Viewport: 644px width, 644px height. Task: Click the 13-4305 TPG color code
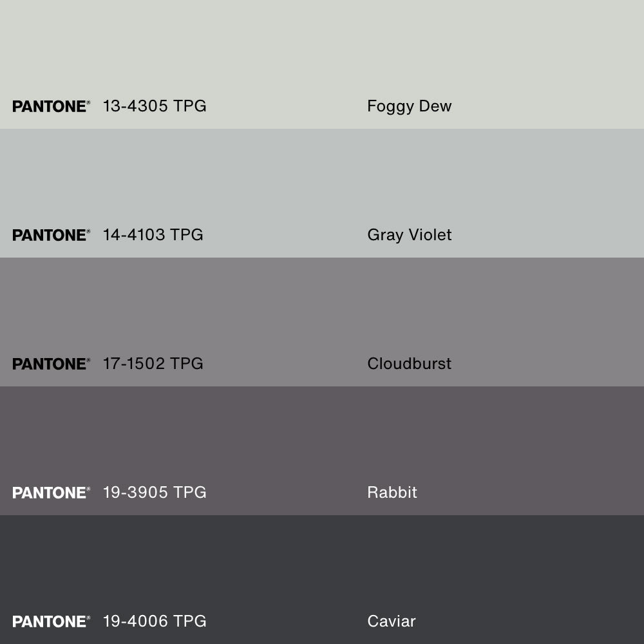click(x=155, y=106)
